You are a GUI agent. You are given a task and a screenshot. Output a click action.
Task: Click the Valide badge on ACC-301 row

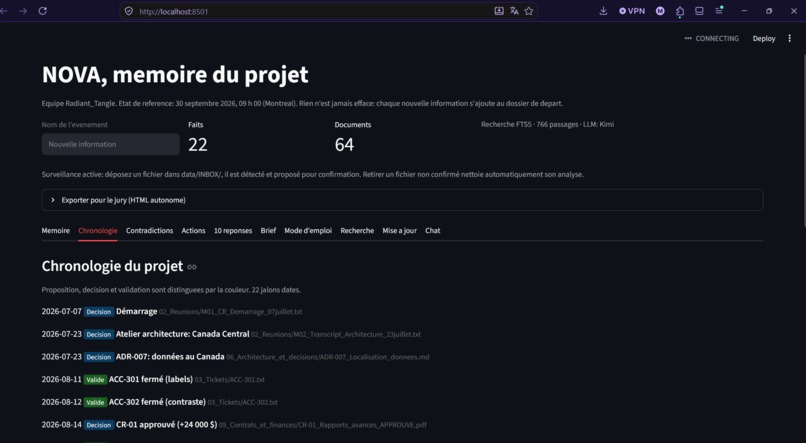95,380
